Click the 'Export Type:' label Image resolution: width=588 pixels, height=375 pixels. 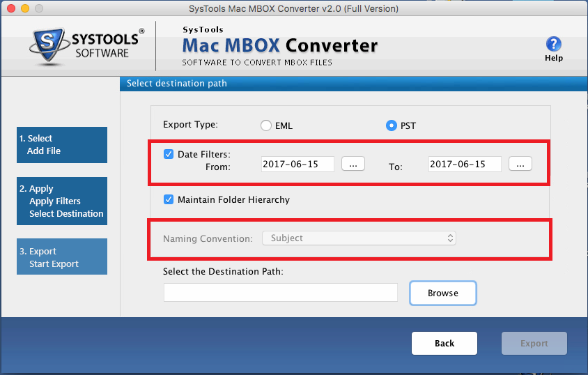[x=190, y=125]
